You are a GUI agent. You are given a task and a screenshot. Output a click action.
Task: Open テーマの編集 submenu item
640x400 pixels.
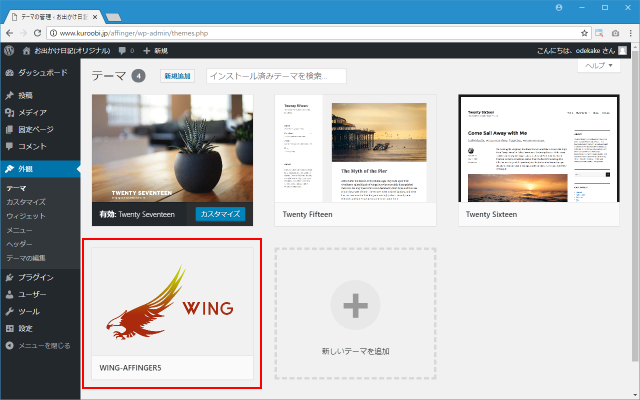click(x=26, y=258)
